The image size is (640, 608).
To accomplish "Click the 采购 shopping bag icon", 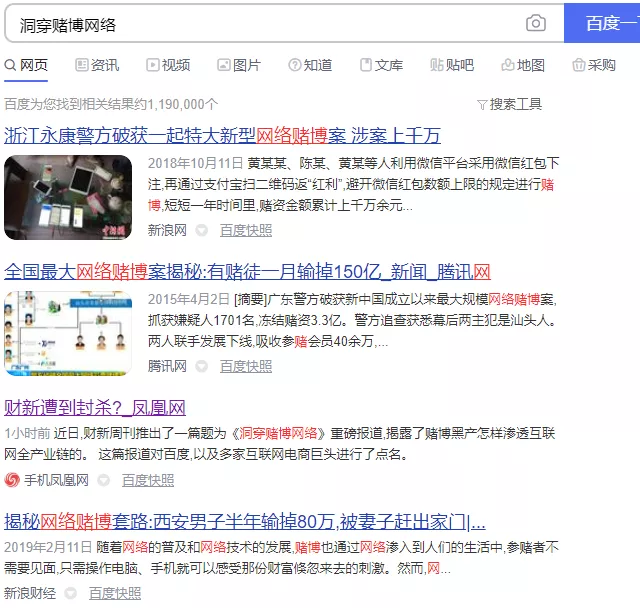I will (578, 65).
